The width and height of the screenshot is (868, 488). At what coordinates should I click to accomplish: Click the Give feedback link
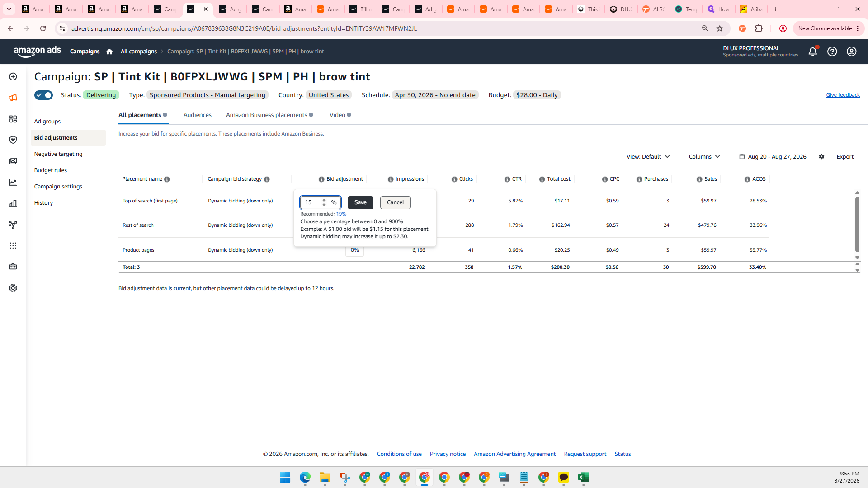click(843, 95)
